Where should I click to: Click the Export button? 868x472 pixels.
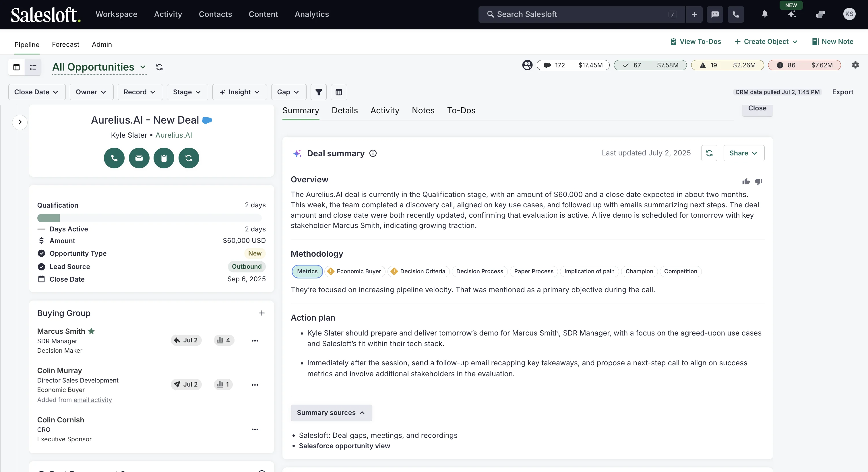tap(842, 92)
